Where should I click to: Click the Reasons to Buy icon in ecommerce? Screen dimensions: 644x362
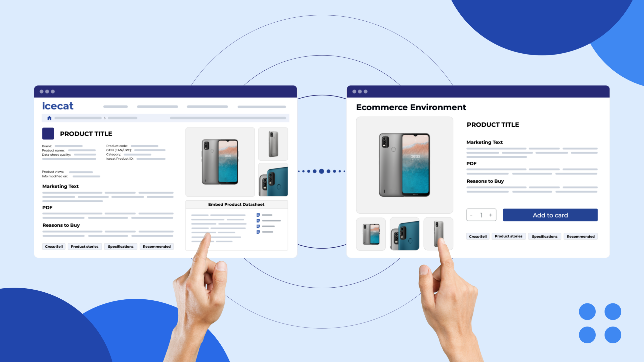(x=486, y=181)
